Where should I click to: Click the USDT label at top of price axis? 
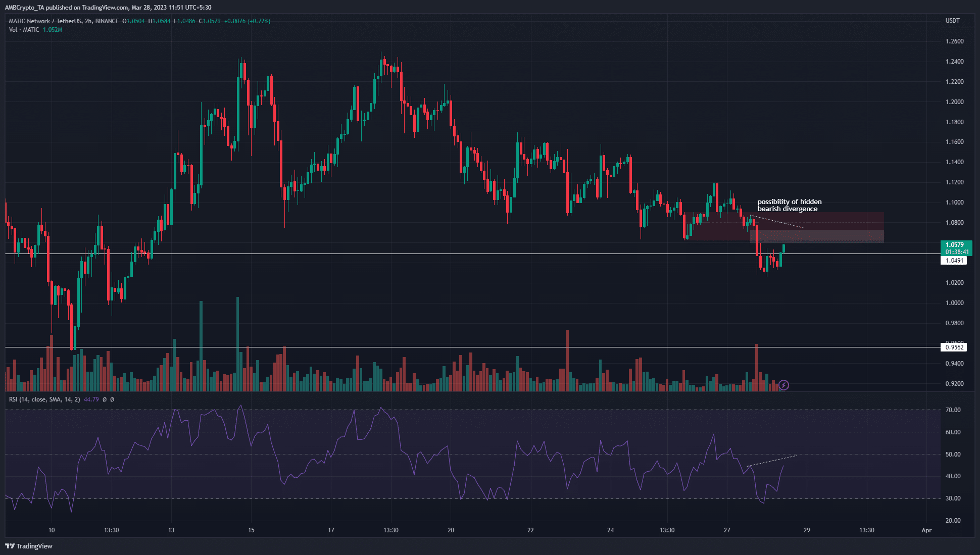pos(954,21)
